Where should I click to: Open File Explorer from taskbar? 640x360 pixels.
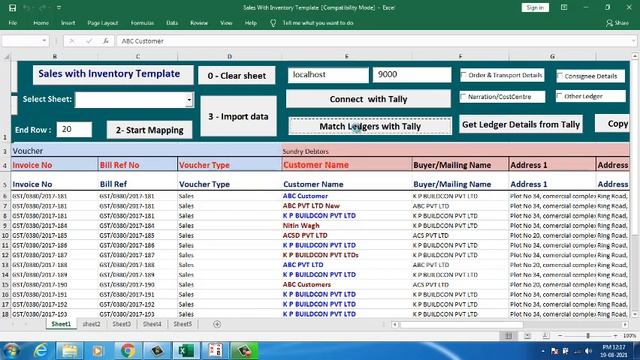[69, 351]
